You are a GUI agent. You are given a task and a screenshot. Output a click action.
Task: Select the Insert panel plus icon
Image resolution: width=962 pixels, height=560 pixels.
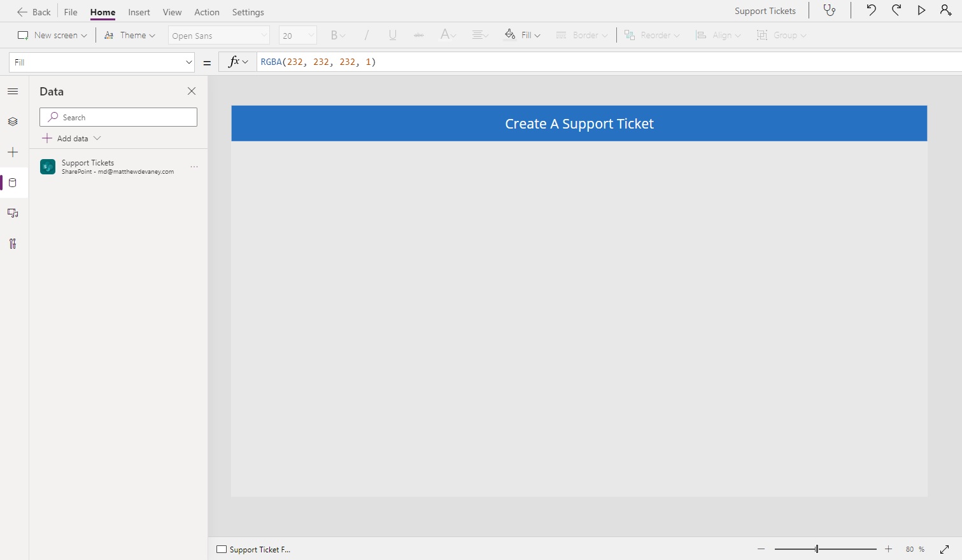[13, 152]
